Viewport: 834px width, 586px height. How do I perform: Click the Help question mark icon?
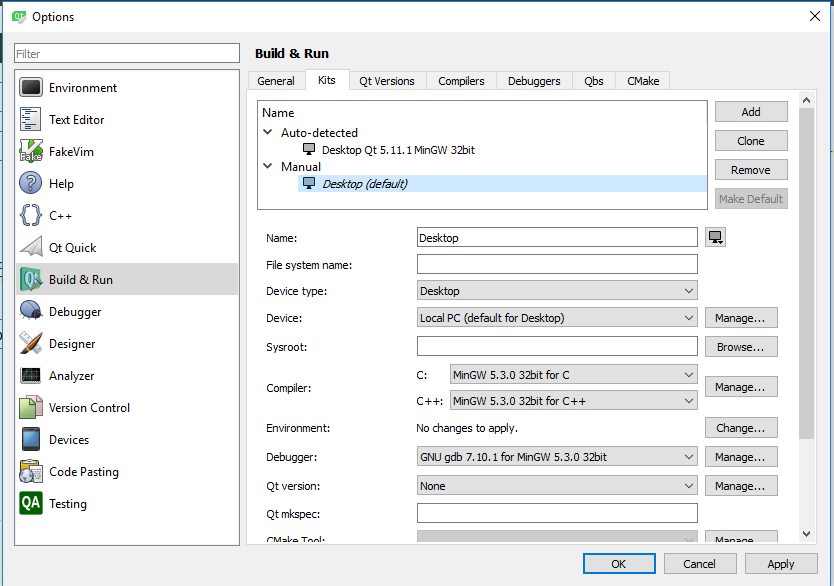pyautogui.click(x=31, y=183)
